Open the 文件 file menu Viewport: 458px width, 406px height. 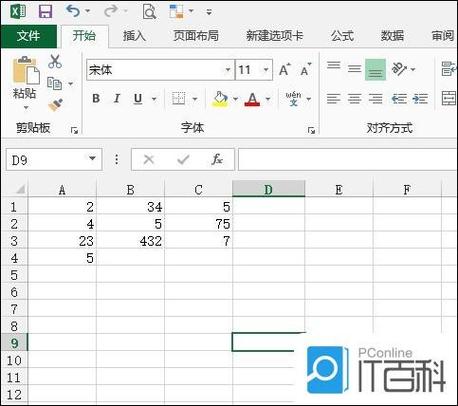click(x=29, y=36)
